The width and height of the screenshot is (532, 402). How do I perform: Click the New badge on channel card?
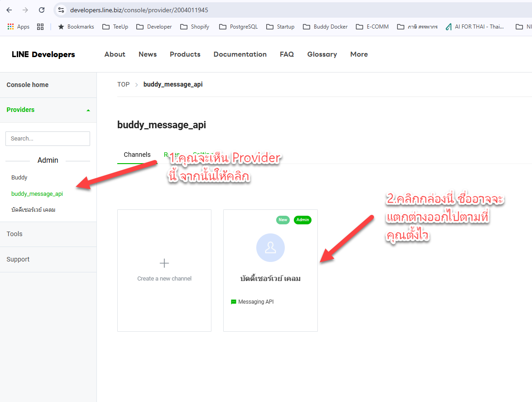coord(283,220)
